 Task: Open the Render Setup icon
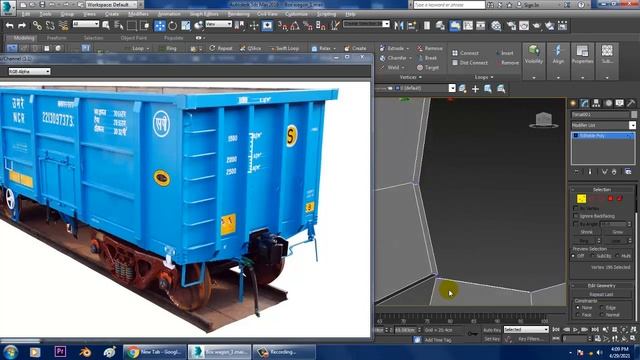(x=511, y=26)
